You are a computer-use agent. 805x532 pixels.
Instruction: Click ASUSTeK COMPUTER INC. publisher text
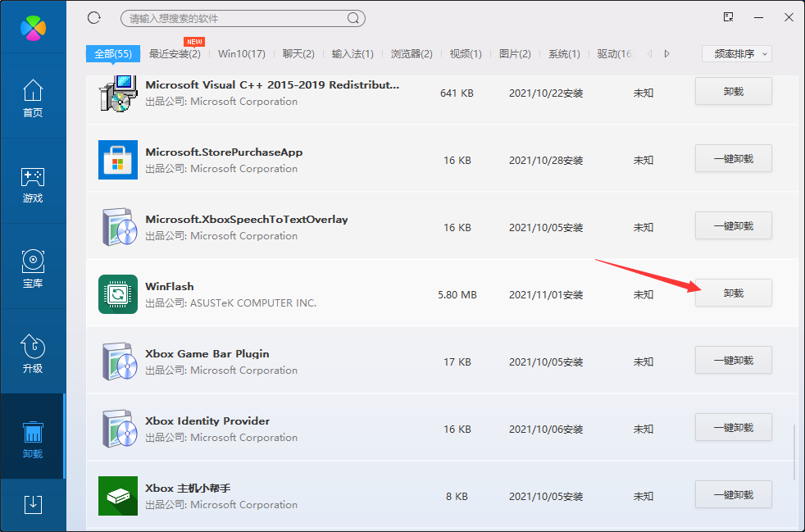pyautogui.click(x=253, y=303)
